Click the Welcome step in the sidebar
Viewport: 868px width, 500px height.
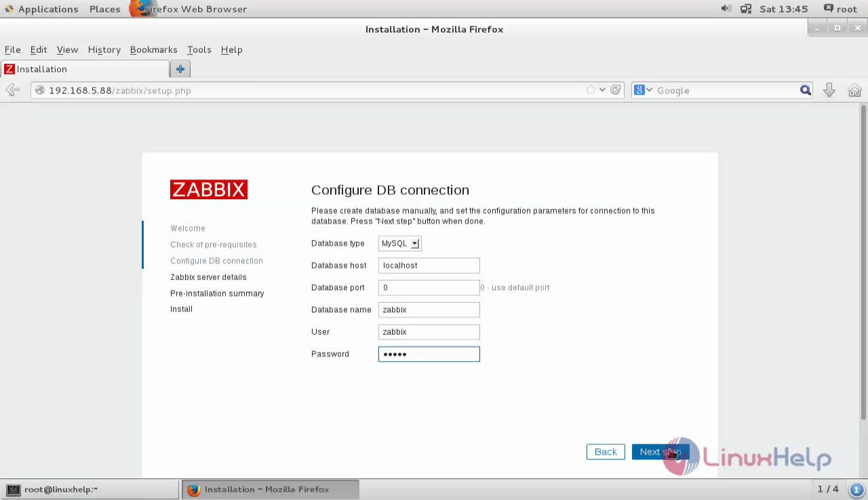[x=188, y=228]
